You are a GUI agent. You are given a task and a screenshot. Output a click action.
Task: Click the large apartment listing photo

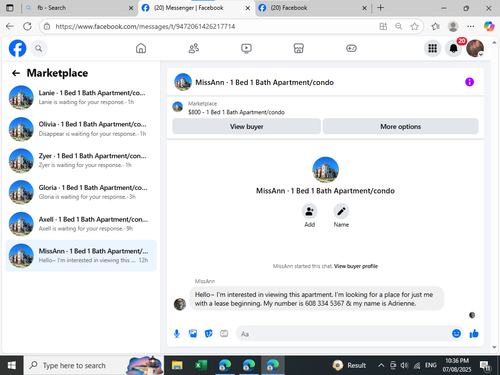click(325, 170)
